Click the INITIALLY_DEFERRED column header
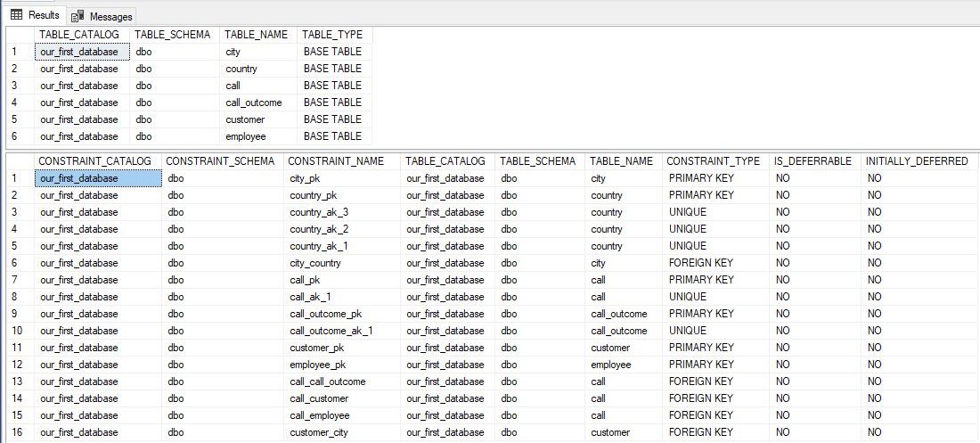The height and width of the screenshot is (443, 980). pyautogui.click(x=917, y=161)
